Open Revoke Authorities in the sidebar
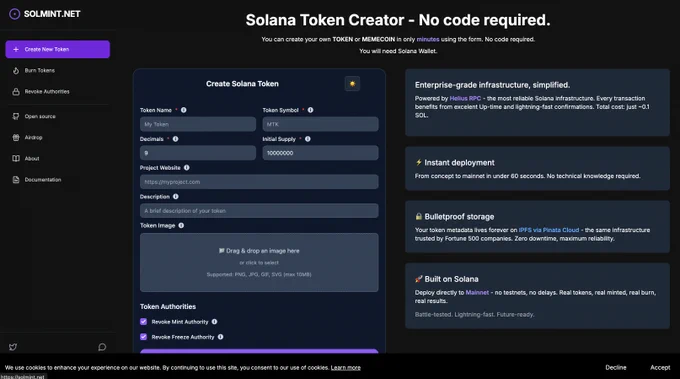 58,91
